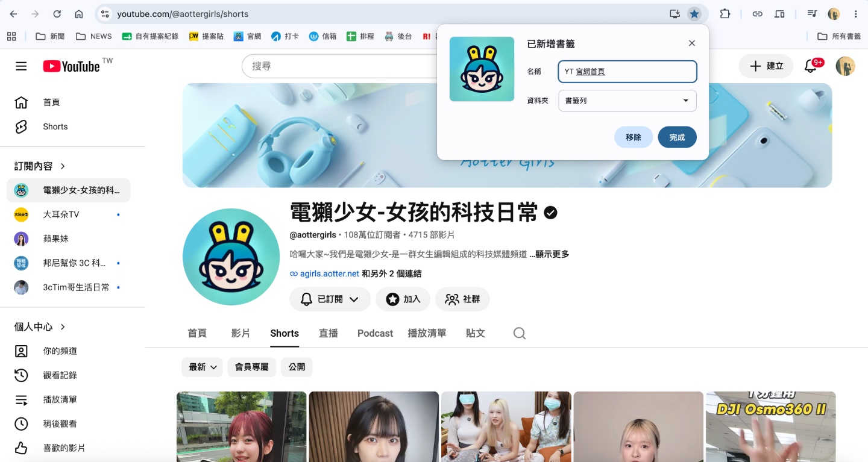This screenshot has height=462, width=868.
Task: Open the extensions puzzle icon
Action: point(725,14)
